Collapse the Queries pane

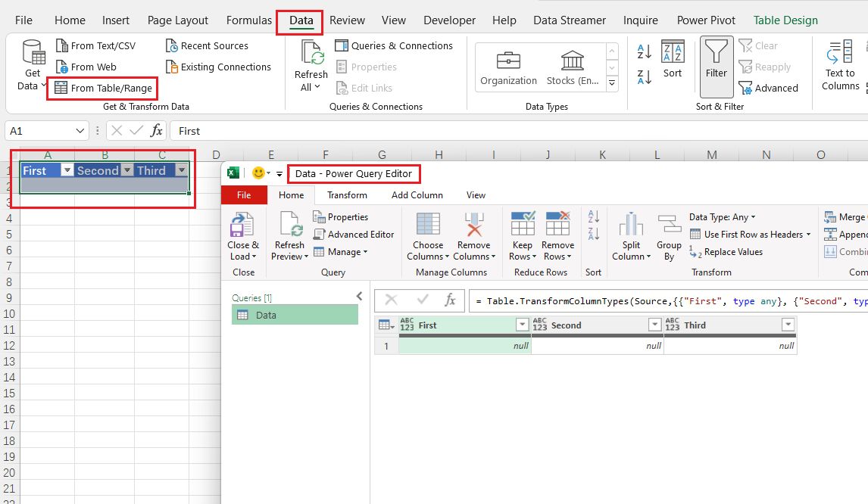pyautogui.click(x=359, y=297)
